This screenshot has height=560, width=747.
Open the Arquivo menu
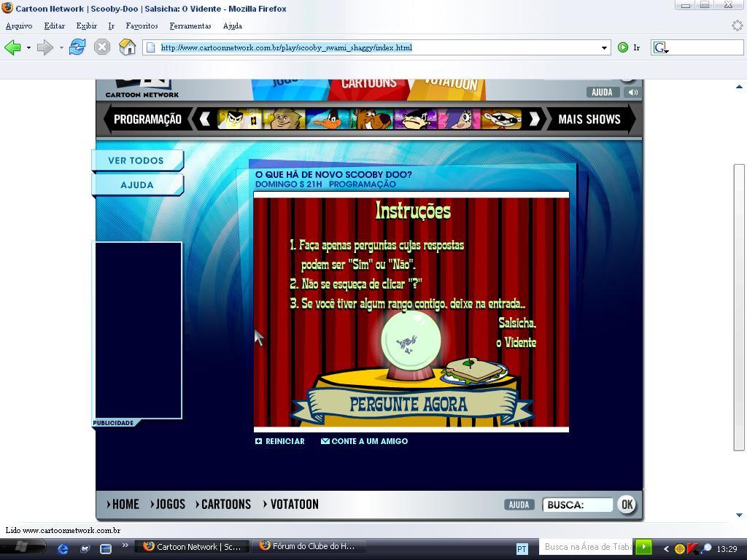19,26
